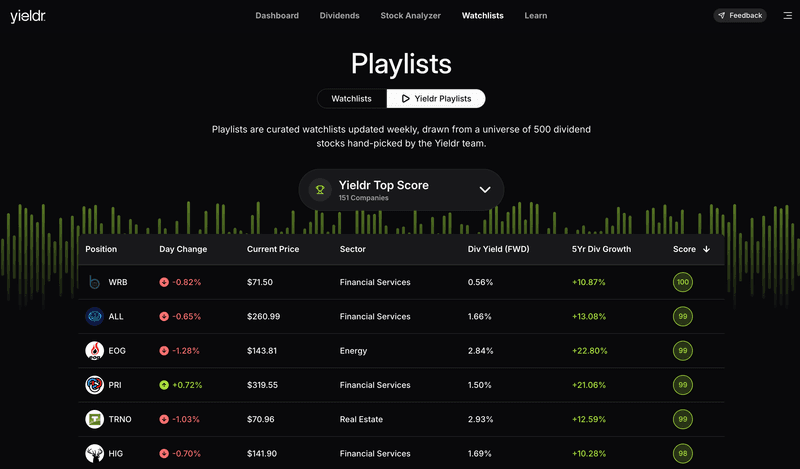800x469 pixels.
Task: Click the score badge 100 for WRB
Action: pos(683,282)
